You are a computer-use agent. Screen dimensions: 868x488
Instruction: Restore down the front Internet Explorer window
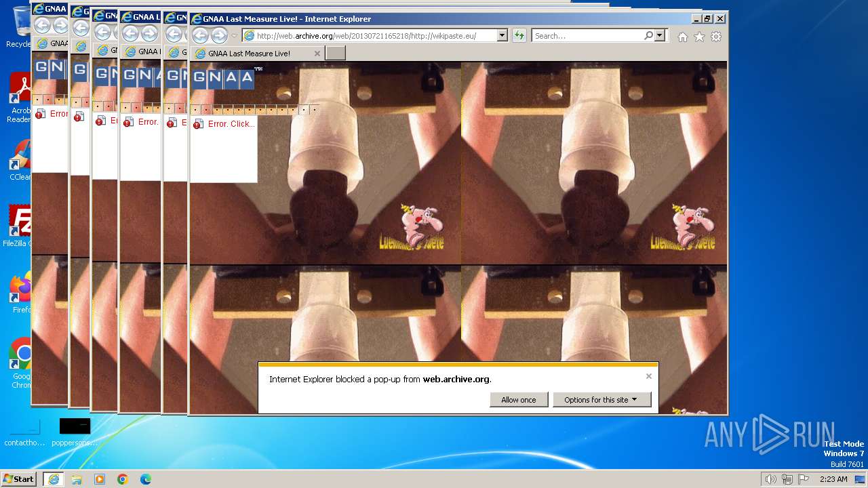pos(708,19)
